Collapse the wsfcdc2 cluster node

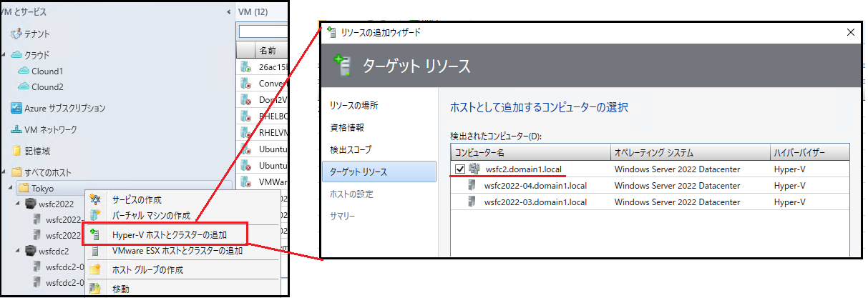click(x=19, y=251)
